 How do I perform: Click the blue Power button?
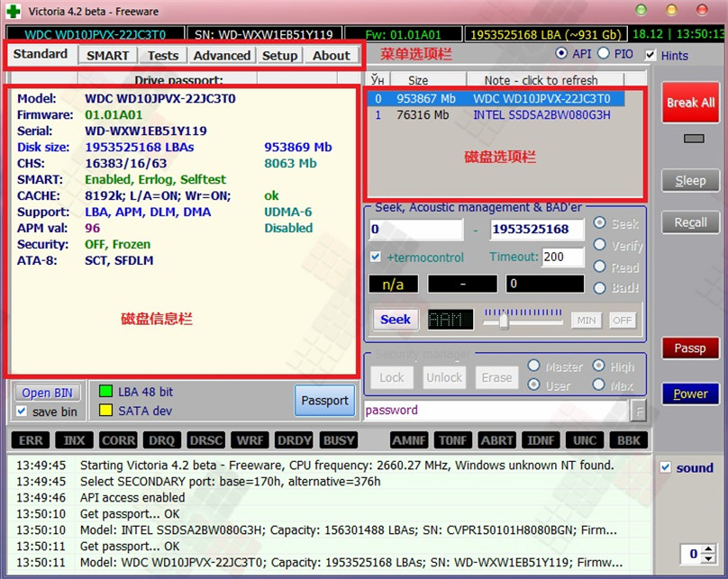coord(690,394)
